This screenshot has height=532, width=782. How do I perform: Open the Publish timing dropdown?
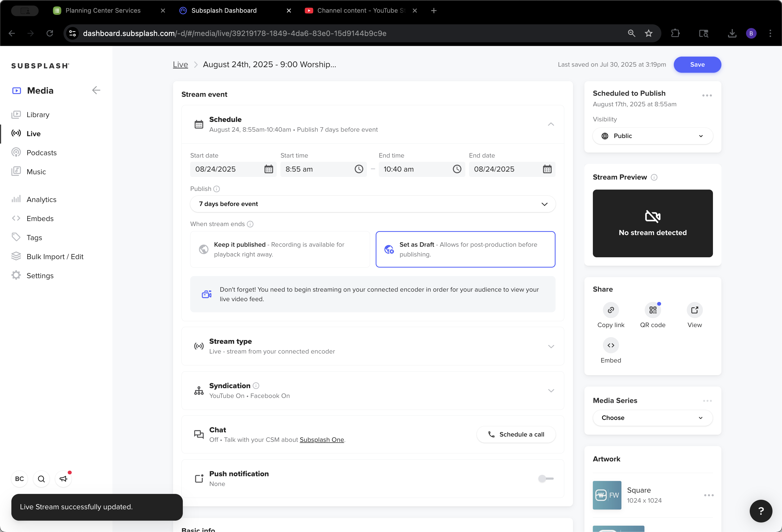[373, 204]
